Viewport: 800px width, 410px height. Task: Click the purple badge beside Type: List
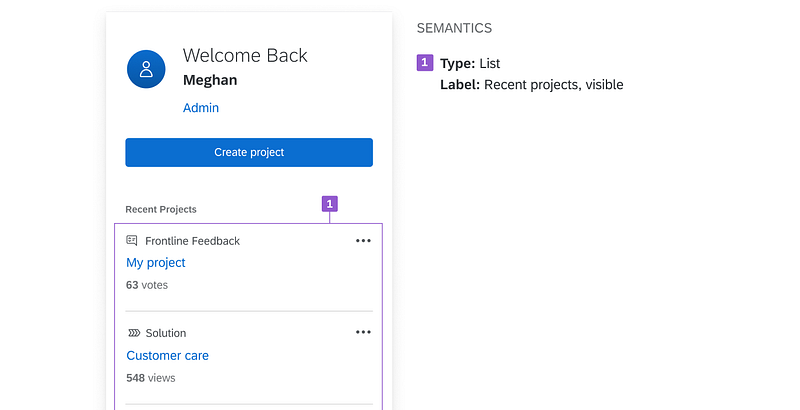(x=425, y=63)
